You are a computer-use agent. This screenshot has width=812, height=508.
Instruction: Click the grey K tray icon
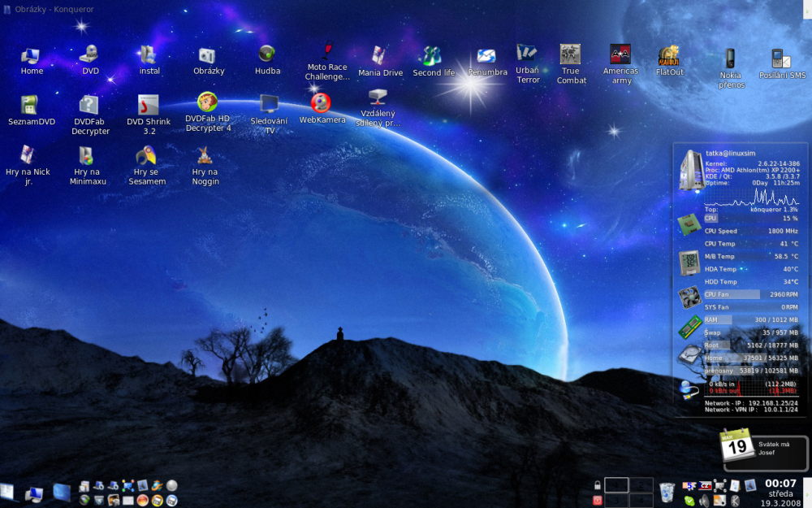[x=736, y=501]
